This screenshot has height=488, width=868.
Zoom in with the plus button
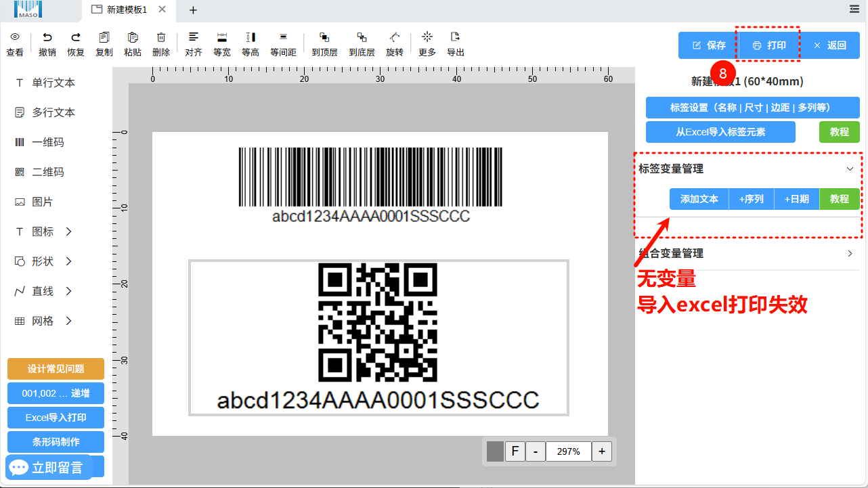[601, 451]
